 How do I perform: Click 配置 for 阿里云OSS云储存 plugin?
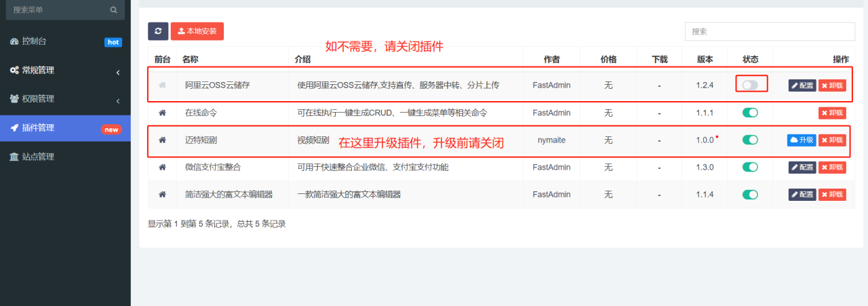pyautogui.click(x=802, y=85)
